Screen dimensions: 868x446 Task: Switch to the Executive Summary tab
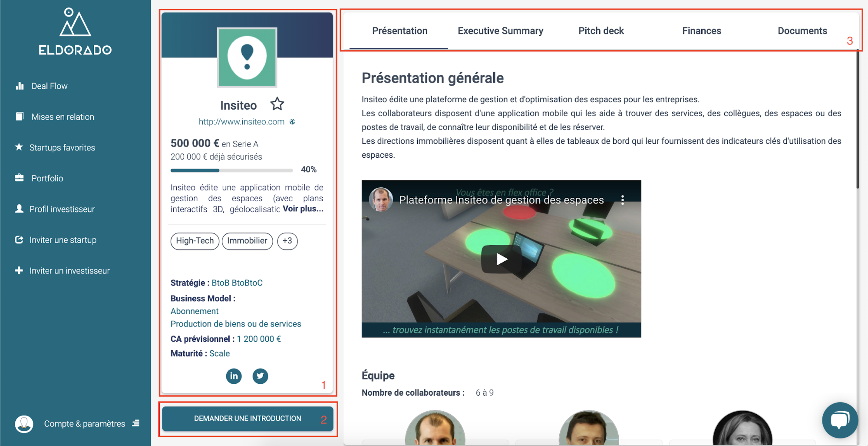pyautogui.click(x=500, y=31)
